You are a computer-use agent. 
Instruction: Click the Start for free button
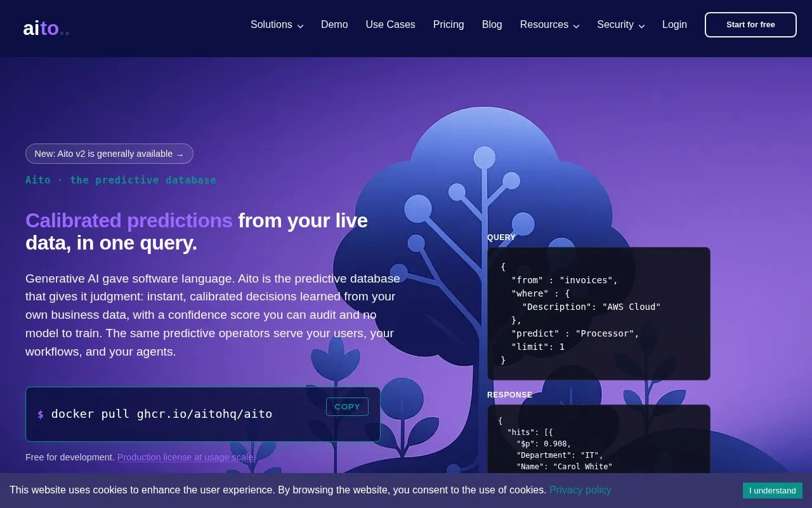coord(750,25)
